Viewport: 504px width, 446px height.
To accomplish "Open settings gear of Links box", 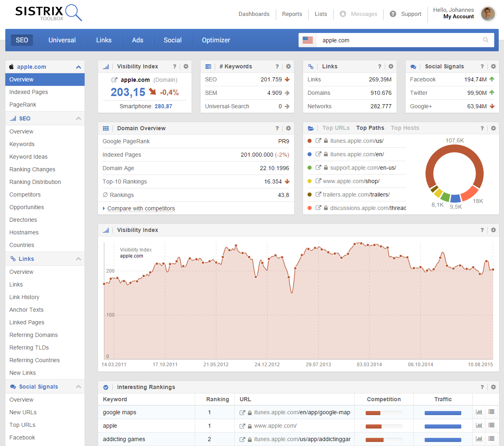I will (391, 66).
